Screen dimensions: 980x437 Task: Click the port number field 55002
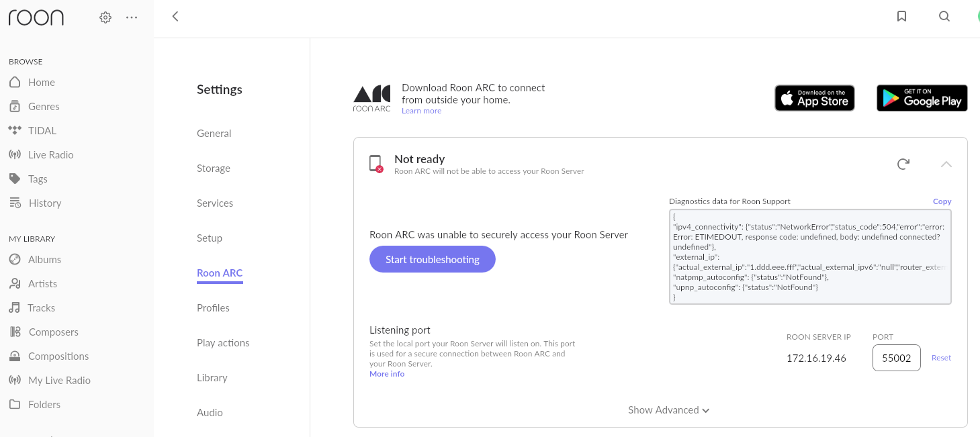pos(896,358)
